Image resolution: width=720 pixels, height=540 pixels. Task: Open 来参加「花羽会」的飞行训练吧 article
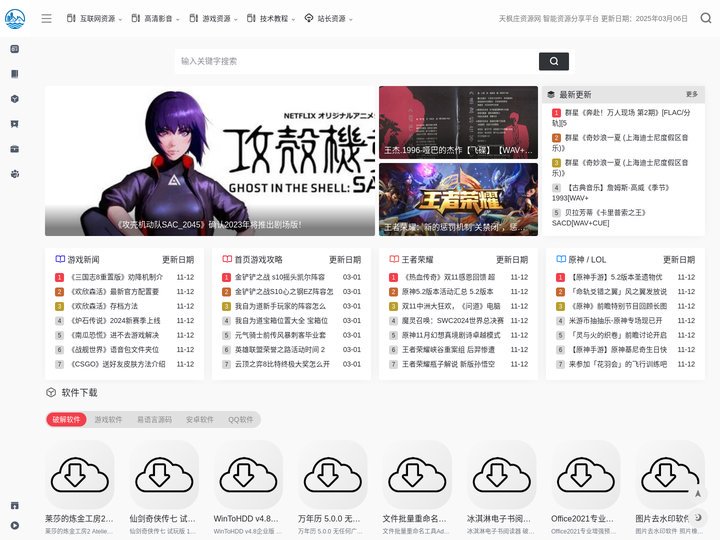618,364
